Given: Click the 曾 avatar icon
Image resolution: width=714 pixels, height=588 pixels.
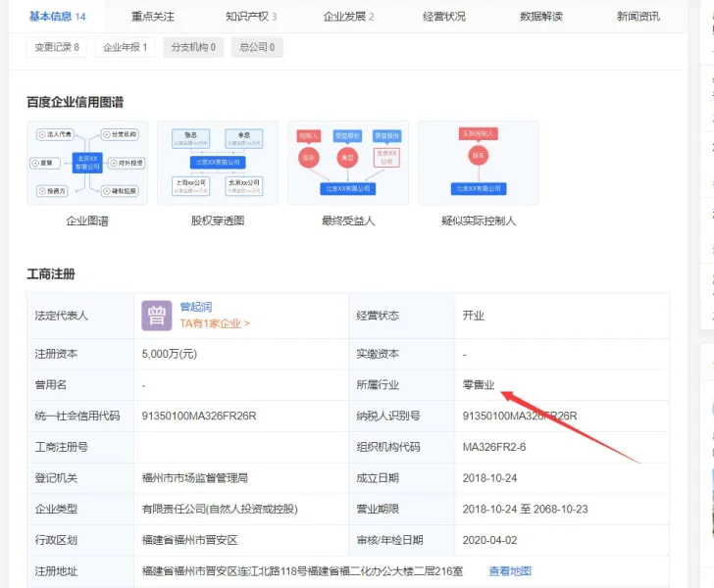Looking at the screenshot, I should click(157, 316).
